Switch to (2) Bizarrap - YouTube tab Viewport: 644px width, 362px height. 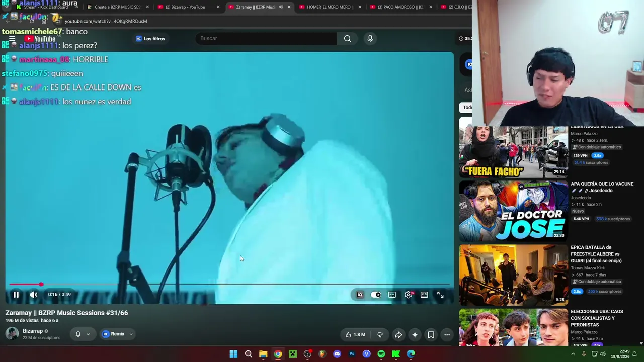click(185, 7)
